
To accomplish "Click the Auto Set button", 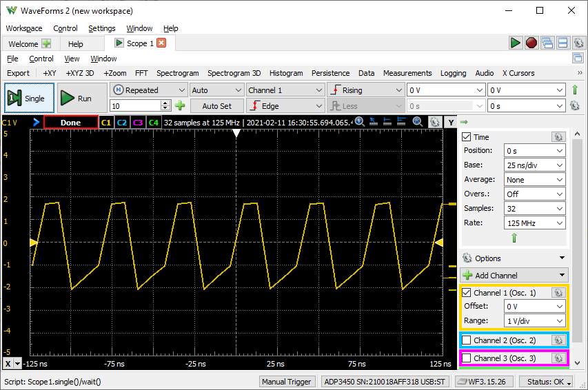I will click(216, 105).
